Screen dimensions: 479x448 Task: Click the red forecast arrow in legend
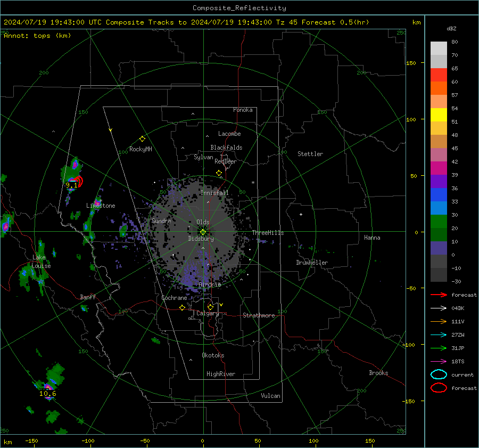coord(439,295)
